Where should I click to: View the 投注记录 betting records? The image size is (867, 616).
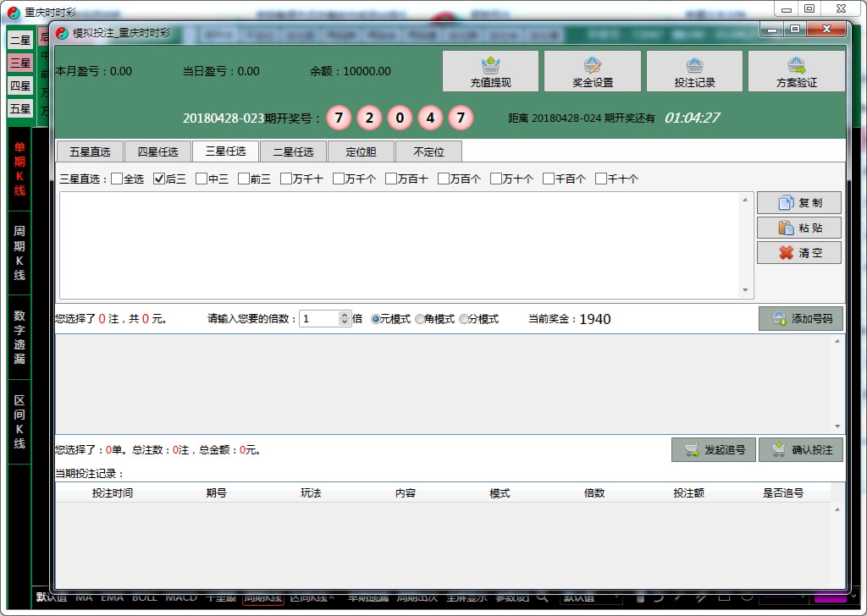click(694, 71)
